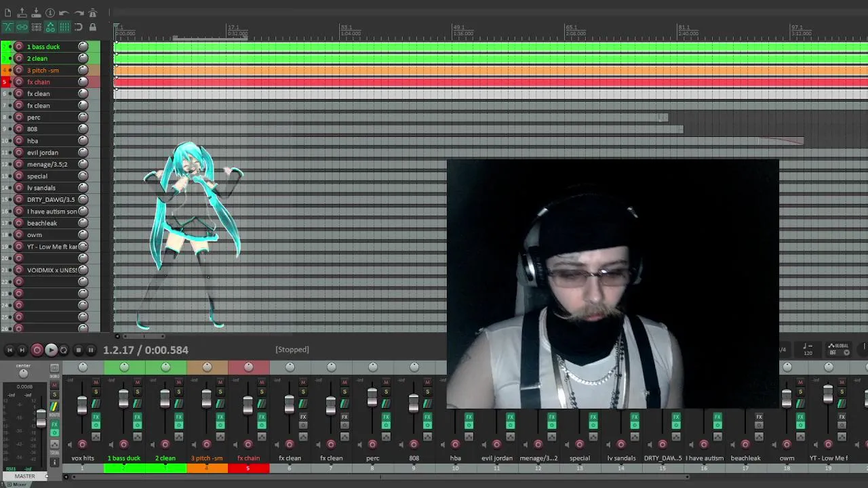Click the transport Play button

point(51,350)
